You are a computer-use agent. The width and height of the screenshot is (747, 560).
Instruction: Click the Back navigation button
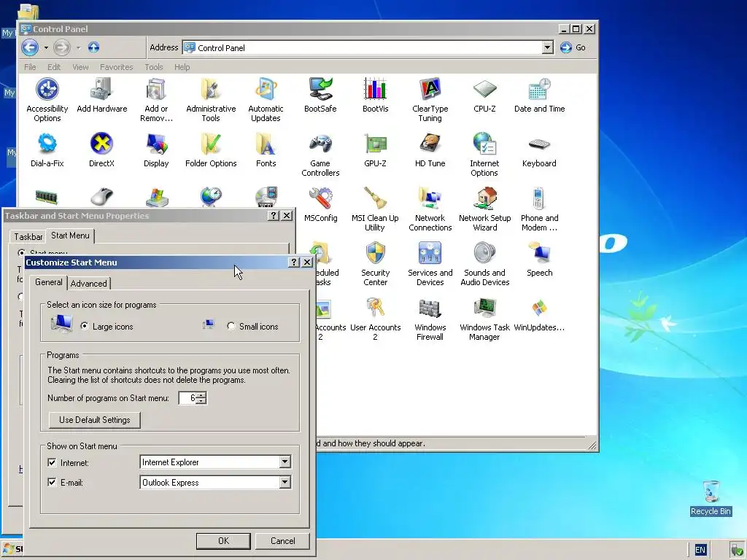coord(30,47)
